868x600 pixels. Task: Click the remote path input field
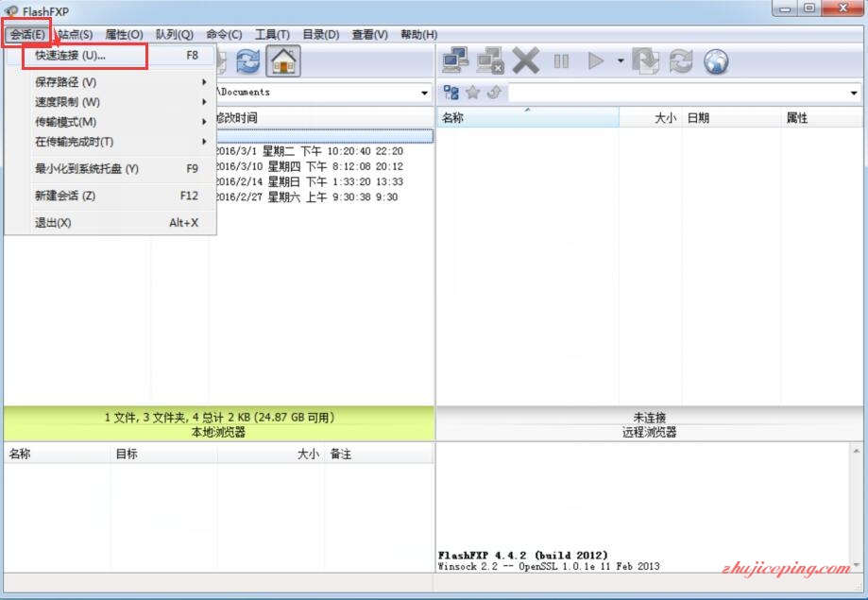pos(678,93)
